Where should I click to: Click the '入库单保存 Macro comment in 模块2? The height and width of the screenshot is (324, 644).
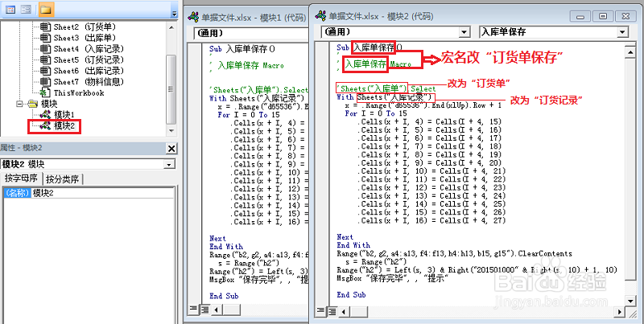point(374,64)
